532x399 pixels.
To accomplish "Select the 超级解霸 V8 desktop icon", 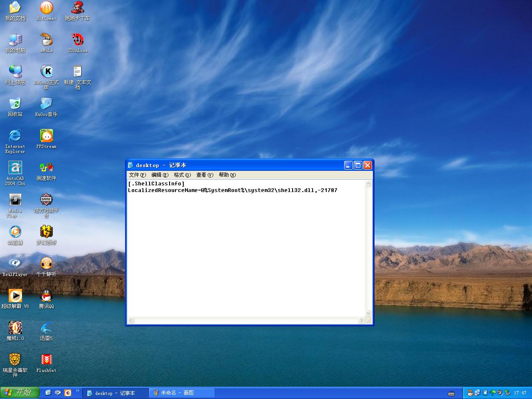I will tap(15, 299).
